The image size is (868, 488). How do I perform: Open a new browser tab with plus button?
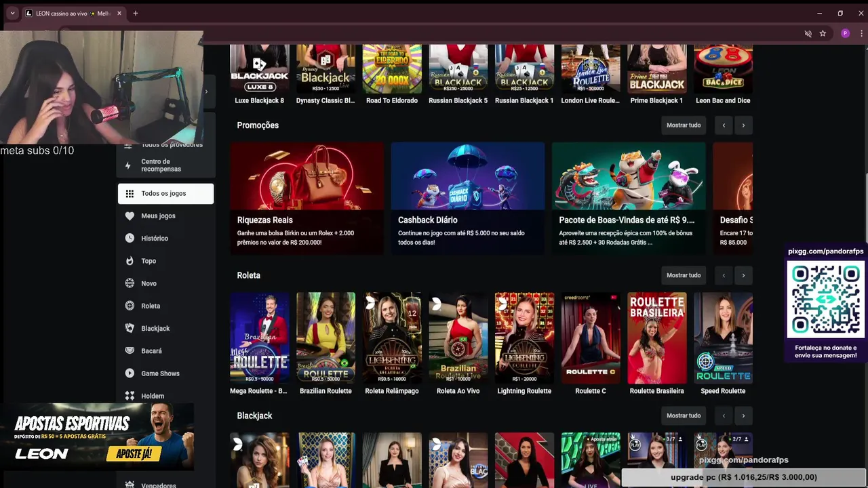135,14
